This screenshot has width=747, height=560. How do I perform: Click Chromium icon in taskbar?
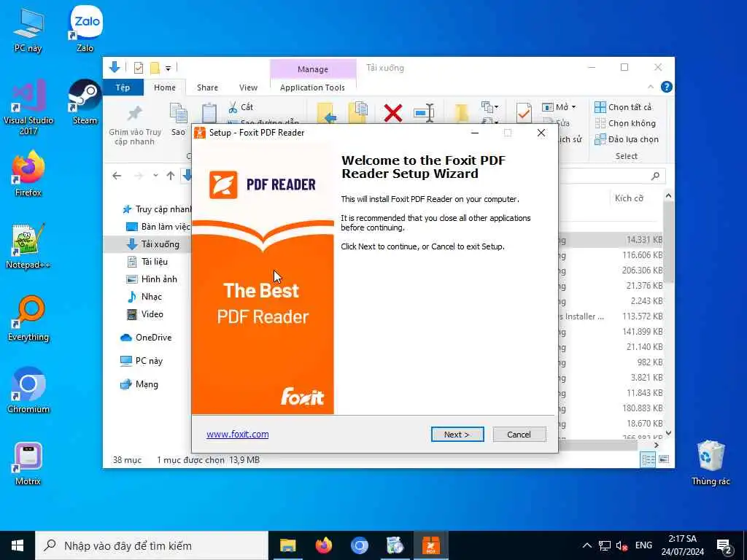point(359,545)
